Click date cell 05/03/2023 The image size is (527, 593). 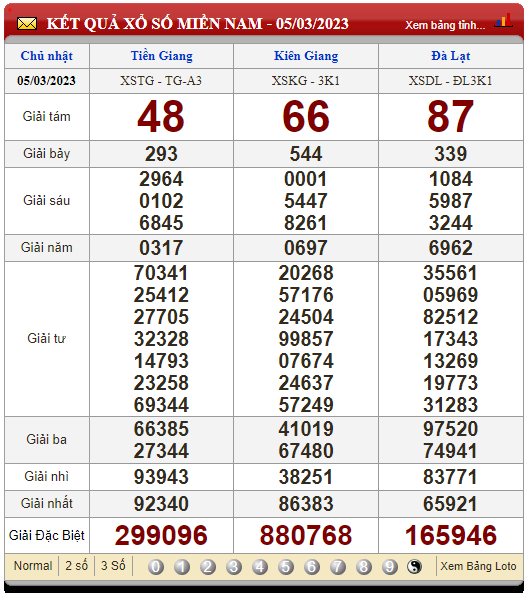[47, 81]
